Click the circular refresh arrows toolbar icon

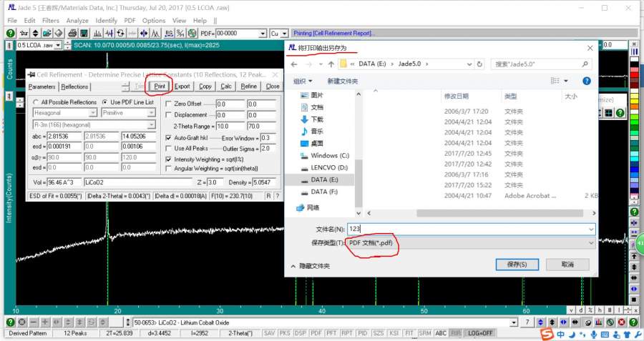(x=121, y=33)
